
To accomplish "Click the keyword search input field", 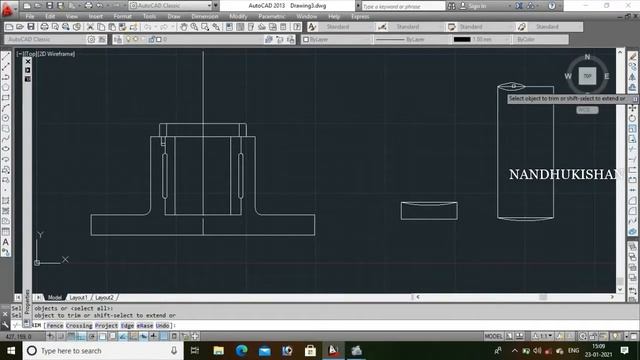I will [x=403, y=6].
